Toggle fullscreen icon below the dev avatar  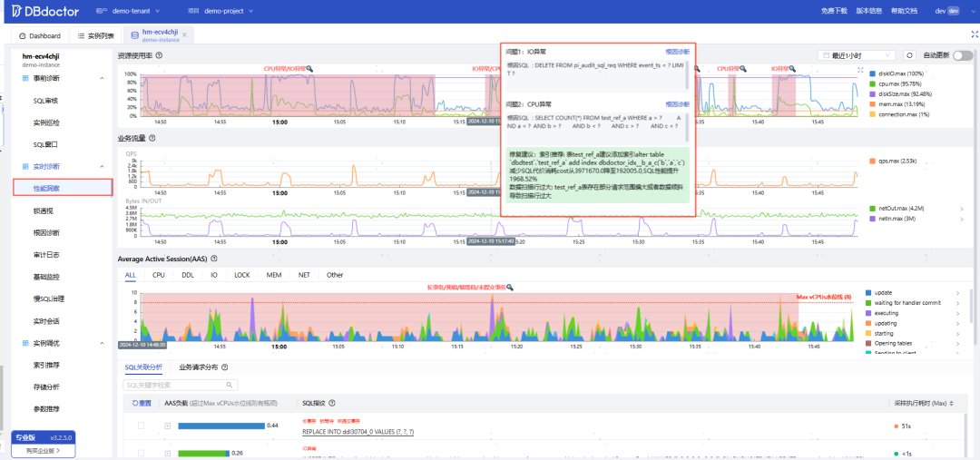tap(973, 35)
